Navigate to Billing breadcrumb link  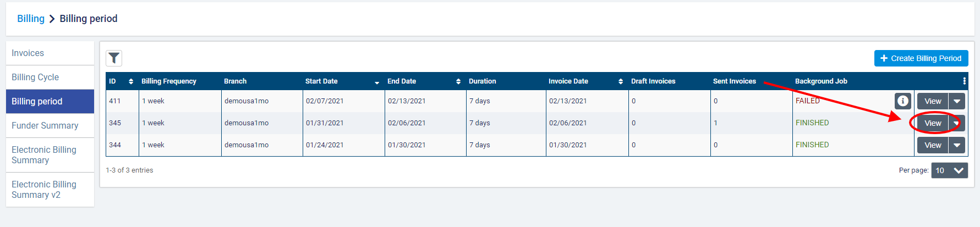click(x=31, y=19)
